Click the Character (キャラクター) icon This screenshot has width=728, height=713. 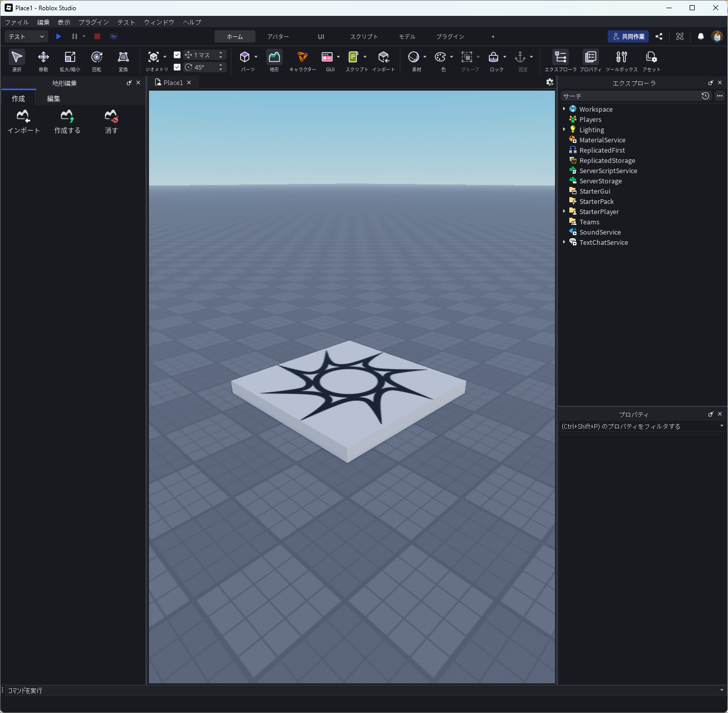(303, 60)
